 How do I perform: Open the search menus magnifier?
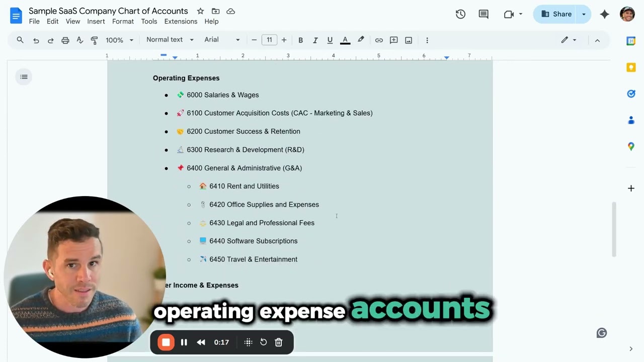(20, 40)
